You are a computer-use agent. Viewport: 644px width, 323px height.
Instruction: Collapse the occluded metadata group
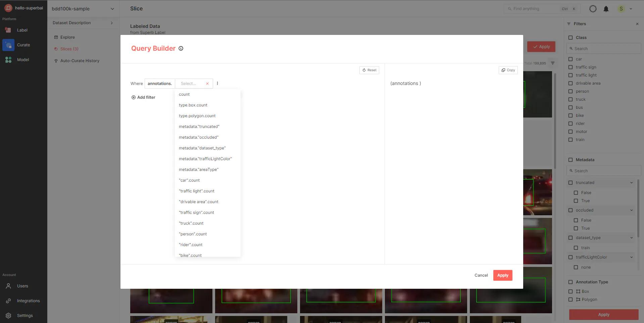631,210
